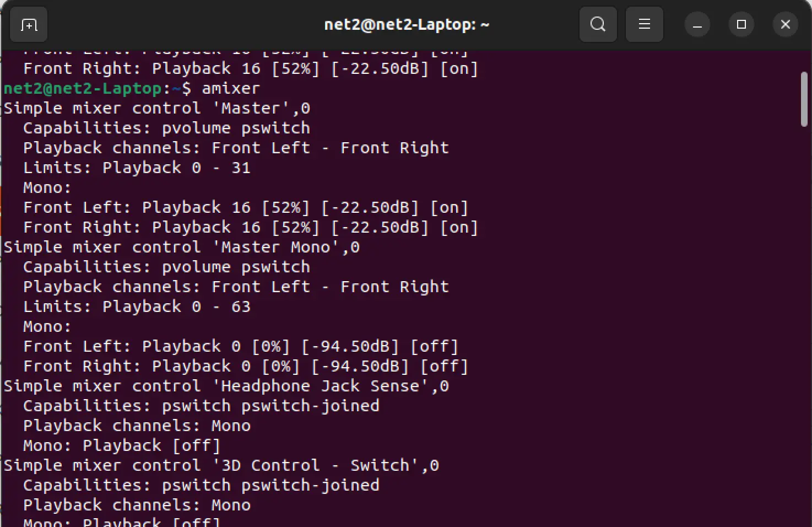Click line 'Headphone Jack Sense',0
Image resolution: width=812 pixels, height=527 pixels.
pyautogui.click(x=226, y=386)
